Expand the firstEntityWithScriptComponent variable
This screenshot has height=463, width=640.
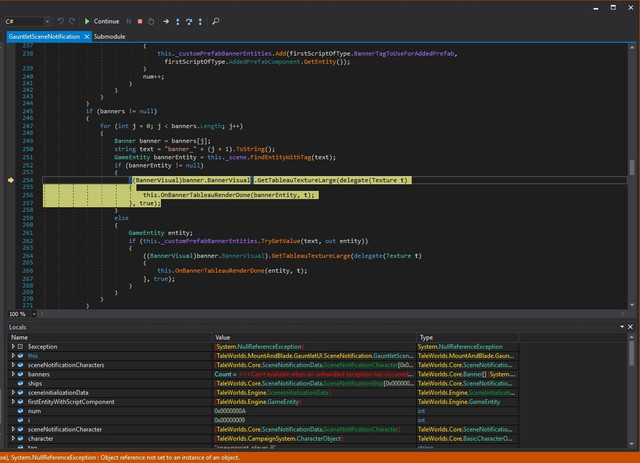point(13,402)
